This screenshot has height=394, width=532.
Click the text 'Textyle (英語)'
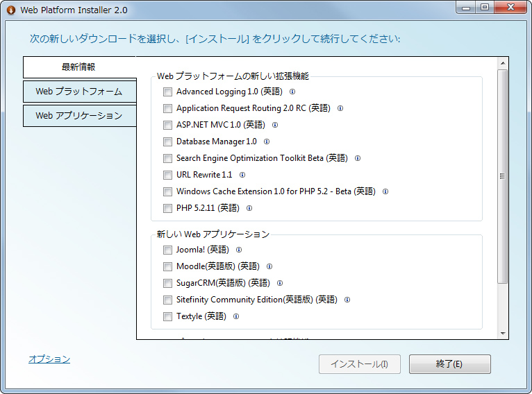pyautogui.click(x=201, y=316)
